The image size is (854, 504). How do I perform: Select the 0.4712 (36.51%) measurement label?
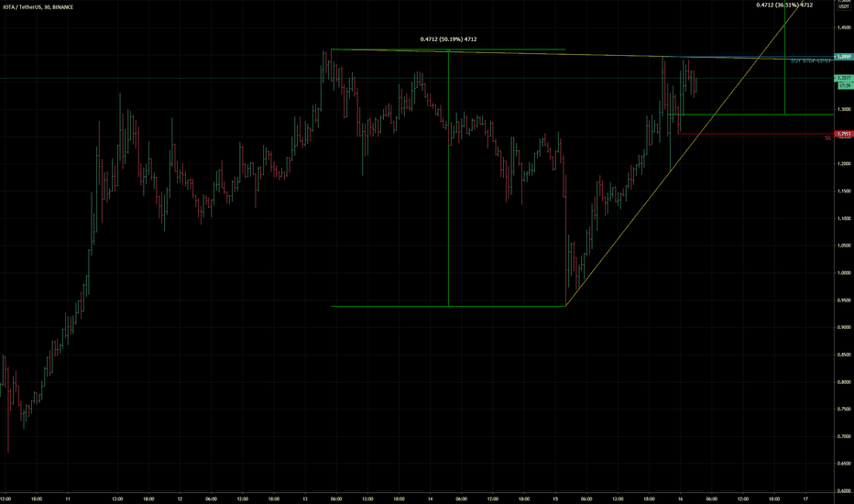784,5
